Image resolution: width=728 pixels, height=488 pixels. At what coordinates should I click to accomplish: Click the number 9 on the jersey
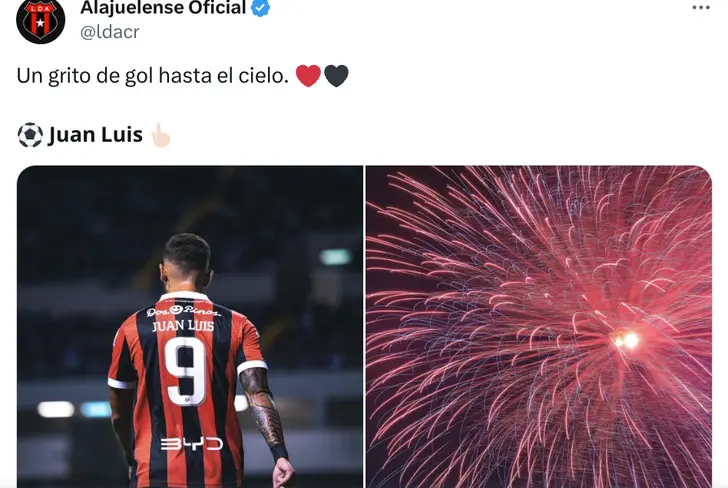[x=185, y=371]
